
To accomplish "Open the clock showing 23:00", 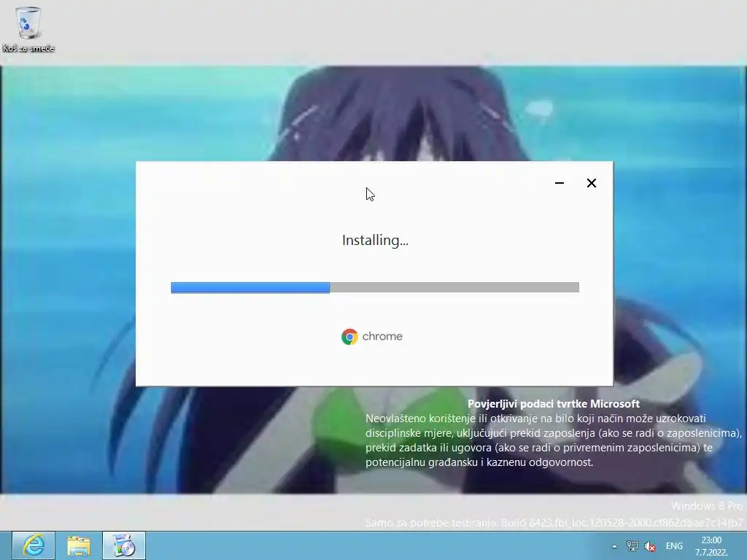I will 711,540.
